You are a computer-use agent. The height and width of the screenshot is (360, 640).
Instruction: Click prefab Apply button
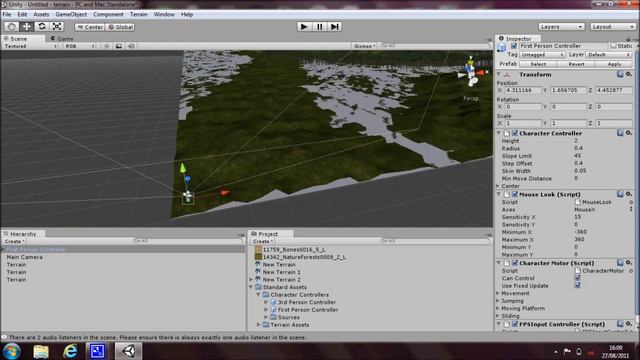coord(614,64)
